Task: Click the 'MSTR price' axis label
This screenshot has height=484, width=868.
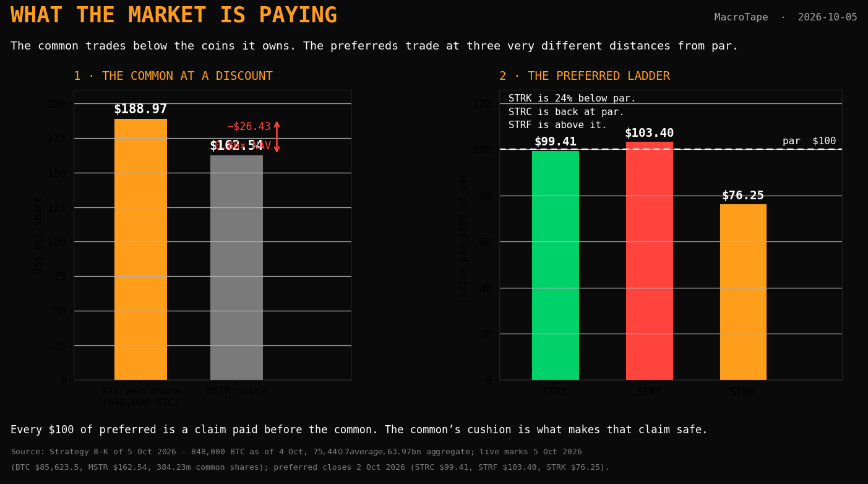Action: (x=236, y=391)
